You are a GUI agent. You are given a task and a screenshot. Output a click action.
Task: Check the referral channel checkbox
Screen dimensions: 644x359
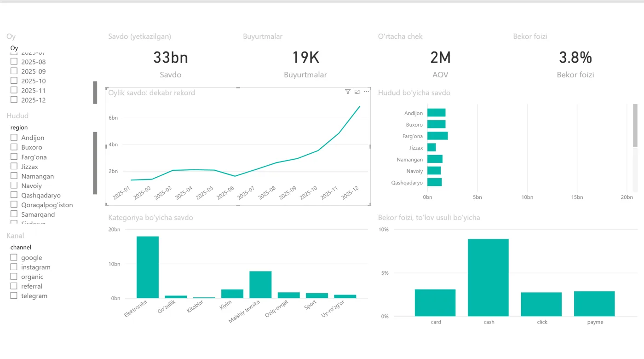point(14,286)
